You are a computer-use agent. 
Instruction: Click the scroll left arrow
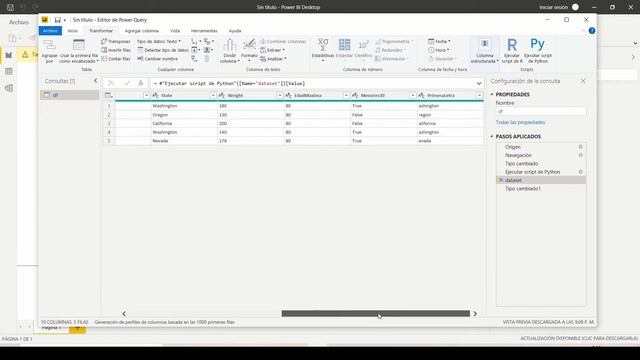(x=124, y=313)
